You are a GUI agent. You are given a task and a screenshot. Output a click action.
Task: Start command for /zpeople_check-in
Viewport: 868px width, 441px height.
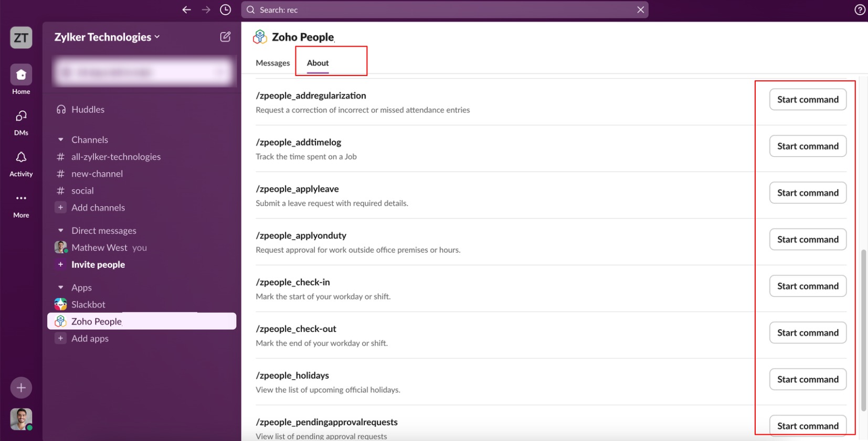click(x=808, y=286)
